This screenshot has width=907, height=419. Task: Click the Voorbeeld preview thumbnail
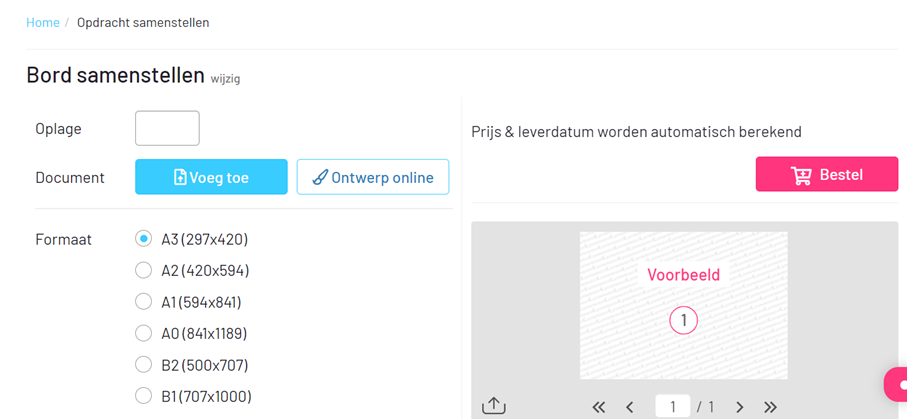683,305
